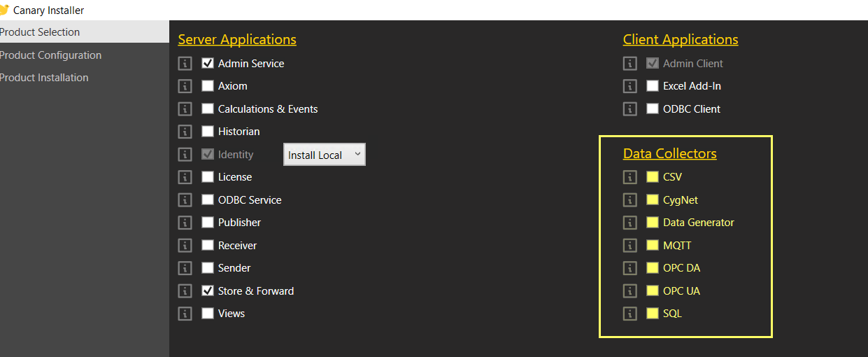Check Calculations & Events option
Screen dimensions: 868x357
click(x=208, y=108)
